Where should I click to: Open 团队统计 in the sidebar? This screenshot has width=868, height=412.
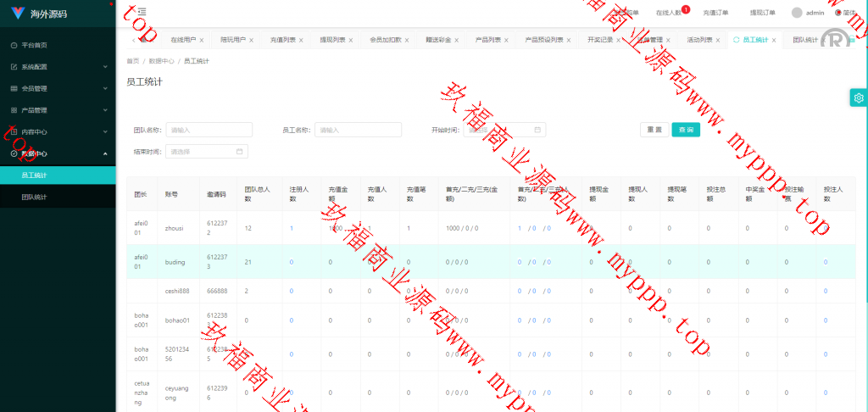[35, 197]
